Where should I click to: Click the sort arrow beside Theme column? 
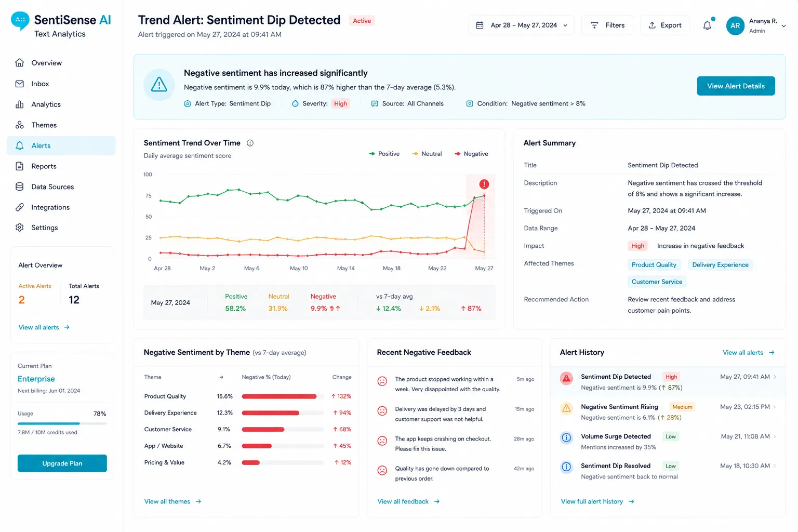coord(221,377)
